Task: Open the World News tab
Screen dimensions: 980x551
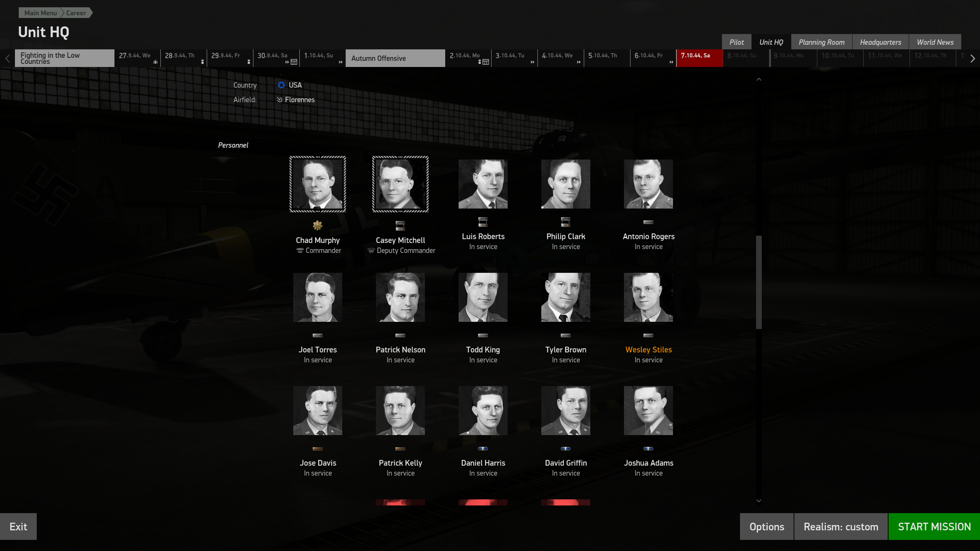Action: pyautogui.click(x=935, y=42)
